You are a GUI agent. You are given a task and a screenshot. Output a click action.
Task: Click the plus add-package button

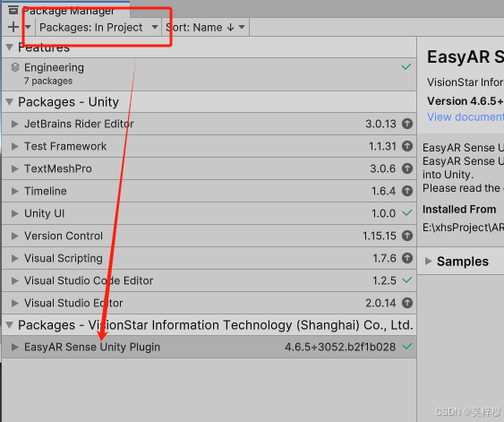coord(13,27)
